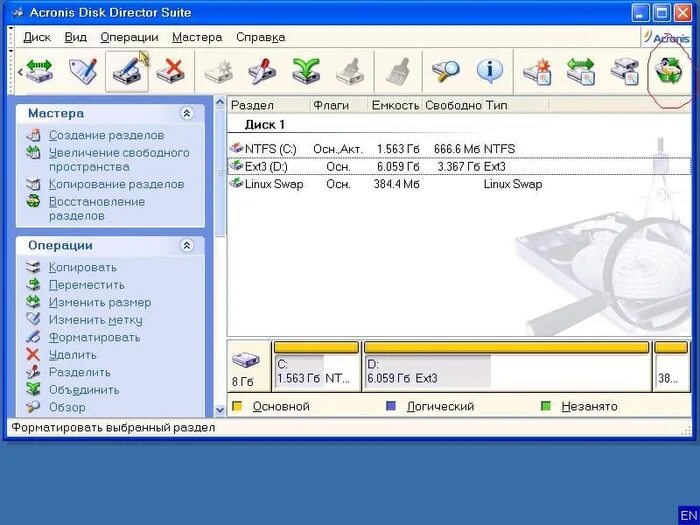
Task: Select the Ext3 (D:) partition row
Action: 459,166
